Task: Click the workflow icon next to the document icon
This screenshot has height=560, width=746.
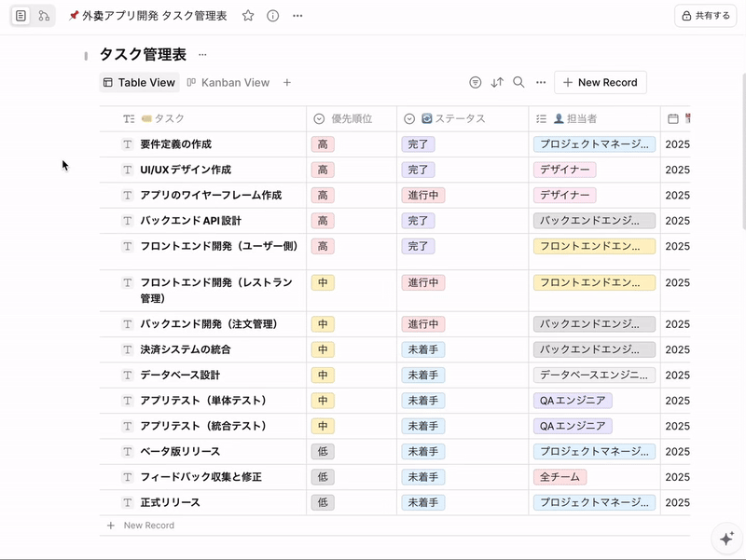Action: click(x=43, y=15)
